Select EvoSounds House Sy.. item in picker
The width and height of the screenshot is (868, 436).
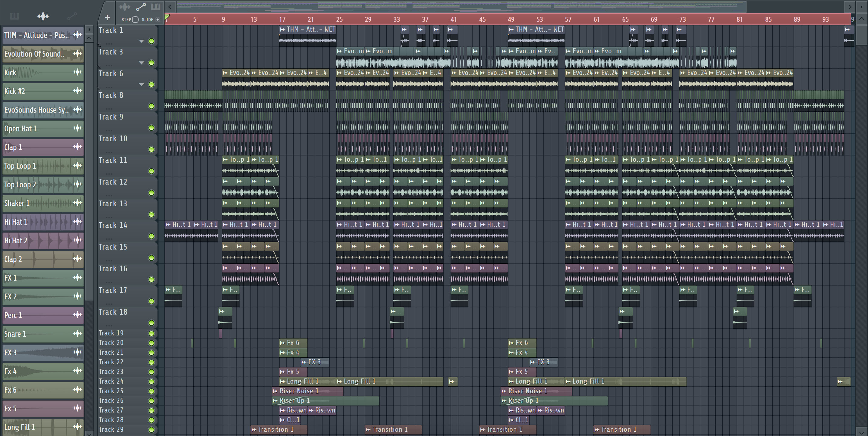click(x=43, y=110)
